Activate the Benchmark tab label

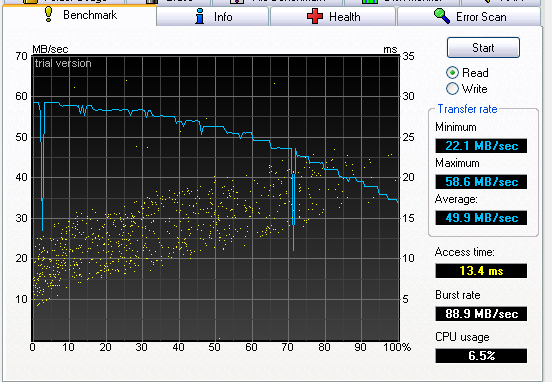coord(90,15)
